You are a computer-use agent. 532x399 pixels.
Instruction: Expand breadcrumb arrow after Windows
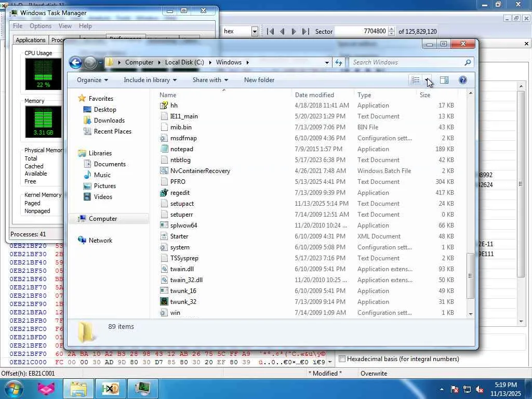click(x=248, y=62)
